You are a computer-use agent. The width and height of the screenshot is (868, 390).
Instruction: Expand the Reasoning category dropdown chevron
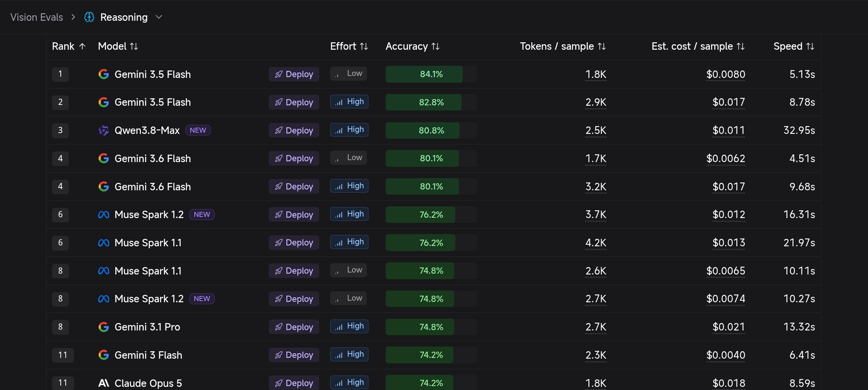[159, 17]
